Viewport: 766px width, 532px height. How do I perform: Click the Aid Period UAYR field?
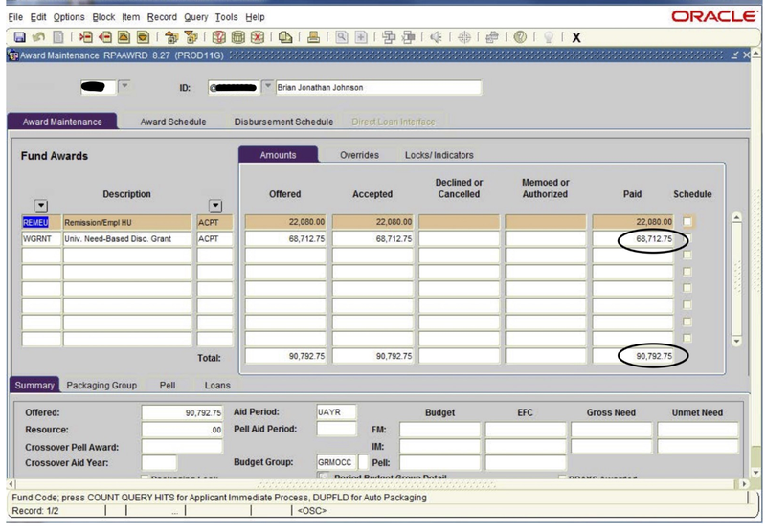(x=336, y=412)
